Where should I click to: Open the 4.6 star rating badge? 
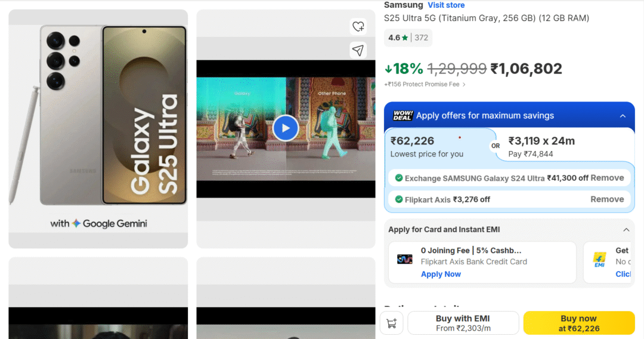pyautogui.click(x=408, y=38)
